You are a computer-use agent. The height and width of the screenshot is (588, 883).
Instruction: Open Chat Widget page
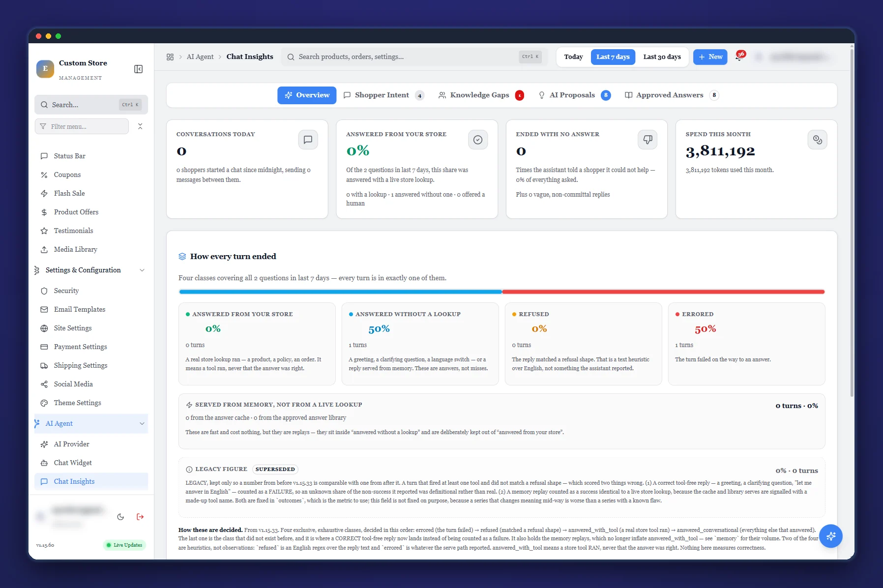point(91,463)
